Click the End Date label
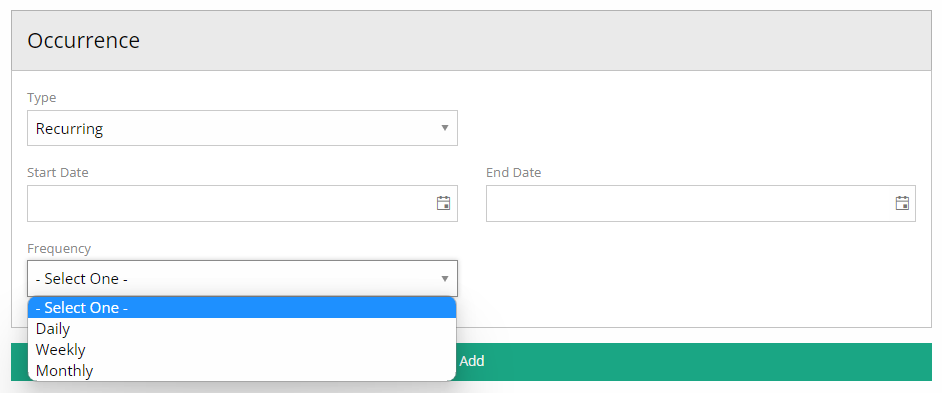Image resolution: width=942 pixels, height=393 pixels. tap(514, 172)
